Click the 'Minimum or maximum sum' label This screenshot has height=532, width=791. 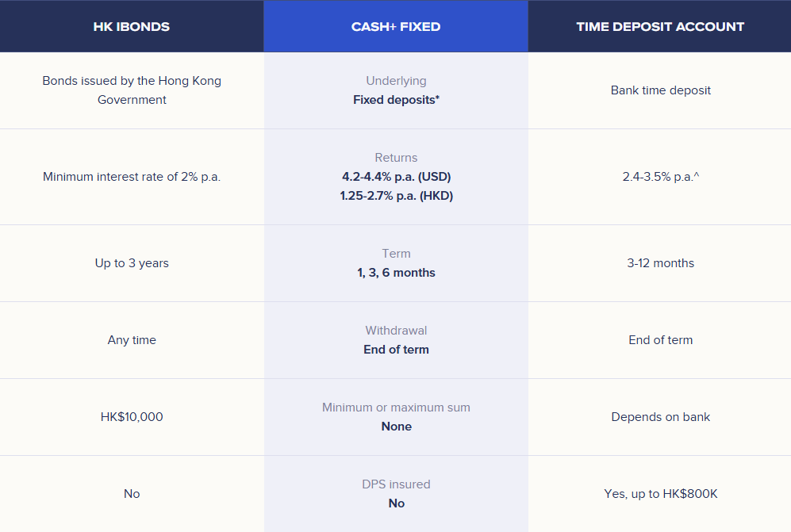396,408
